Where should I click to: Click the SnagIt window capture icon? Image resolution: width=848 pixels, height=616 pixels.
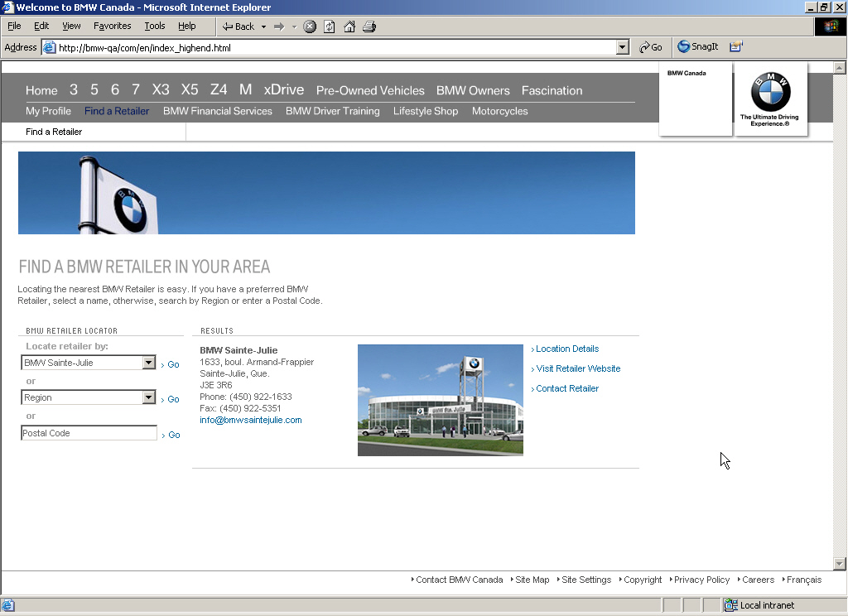(736, 46)
